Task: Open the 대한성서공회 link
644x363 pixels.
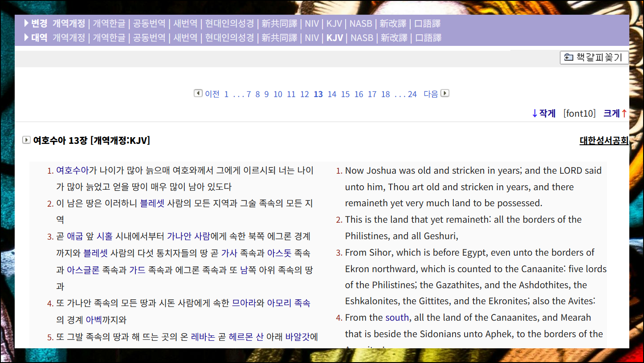Action: pos(604,141)
